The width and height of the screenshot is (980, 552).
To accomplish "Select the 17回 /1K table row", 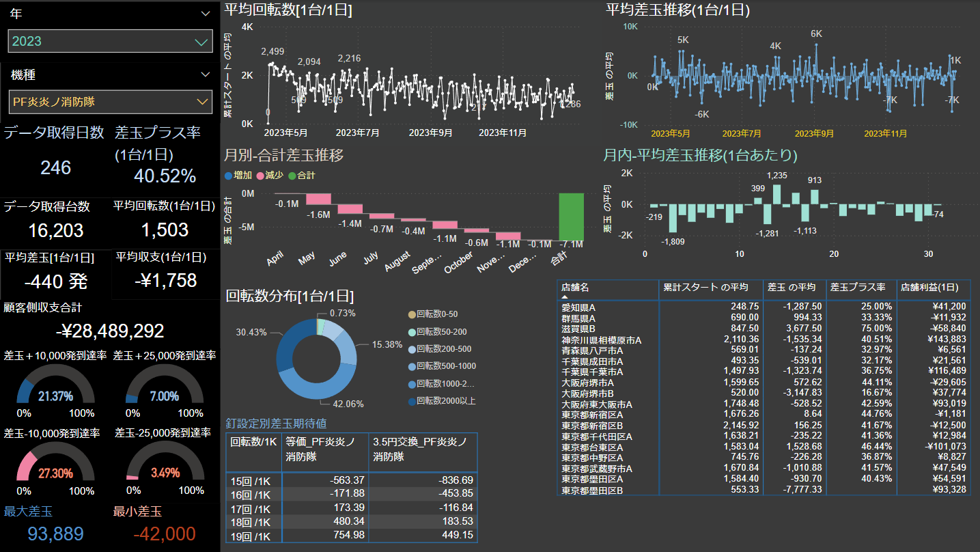I will click(x=253, y=508).
